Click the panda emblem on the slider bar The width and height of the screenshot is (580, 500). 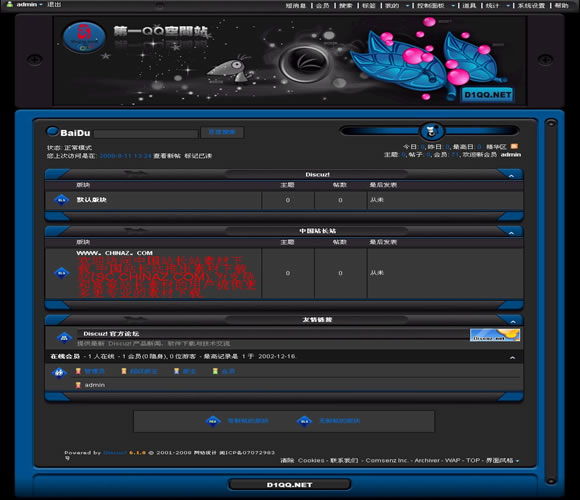point(431,131)
